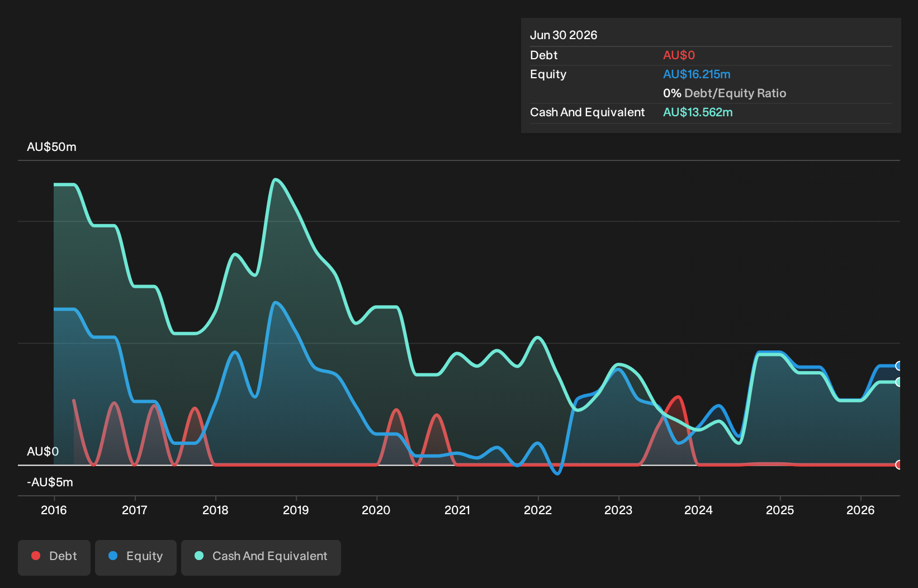Click the AU$50m y-axis label
The width and height of the screenshot is (918, 588).
tap(51, 147)
